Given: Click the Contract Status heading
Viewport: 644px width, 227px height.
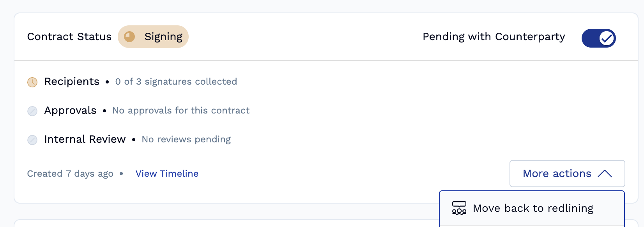Looking at the screenshot, I should [69, 37].
